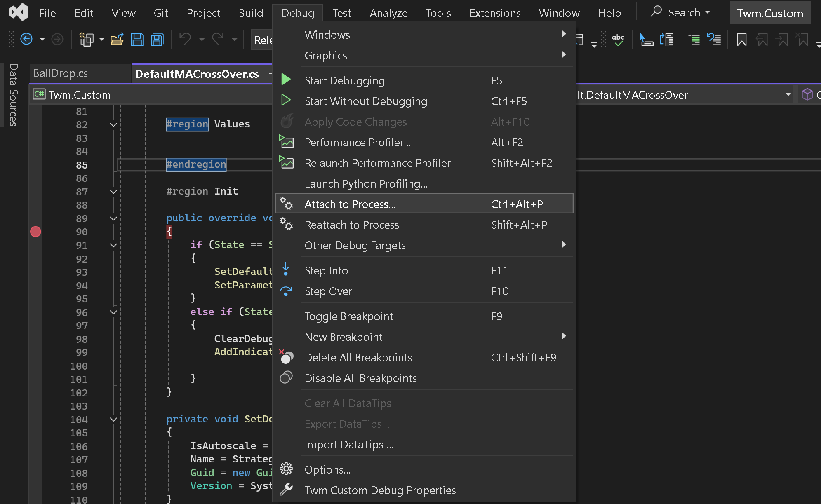Click the Performance Profiler icon
Screen dimensions: 821x504
tap(286, 141)
